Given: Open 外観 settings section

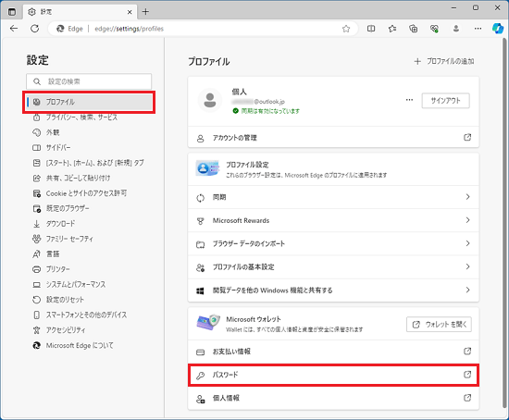Looking at the screenshot, I should [46, 132].
